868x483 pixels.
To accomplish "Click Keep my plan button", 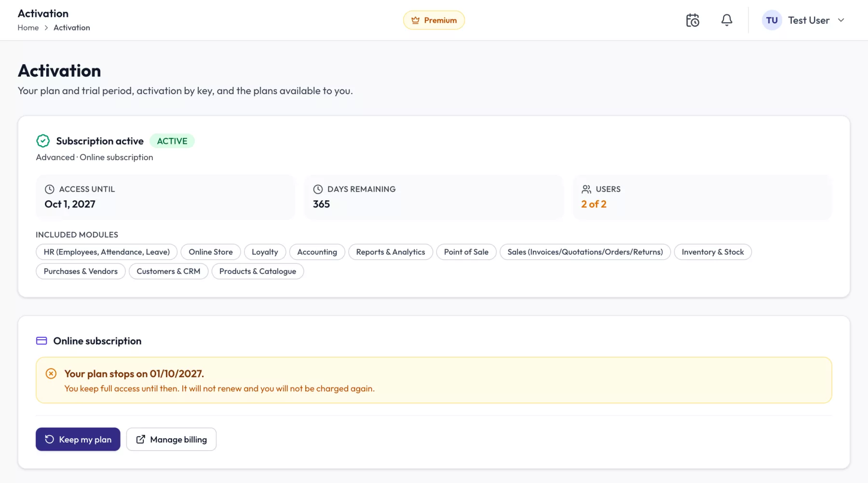I will pyautogui.click(x=78, y=439).
